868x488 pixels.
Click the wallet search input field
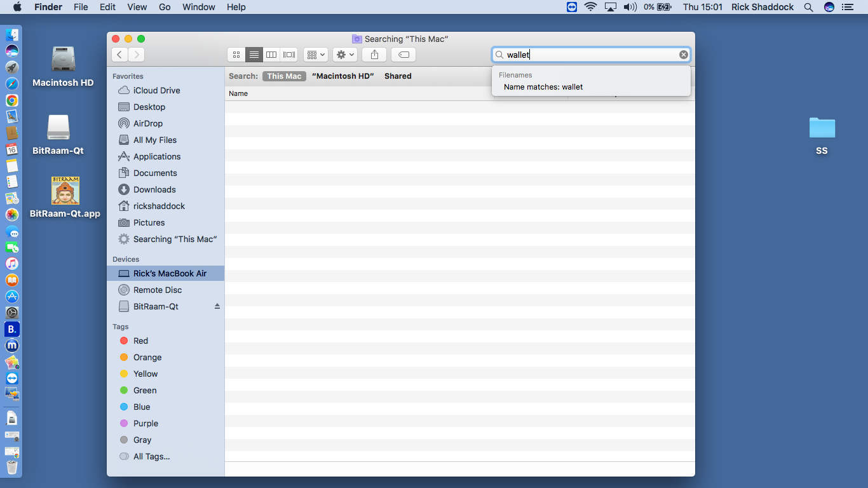(x=591, y=55)
